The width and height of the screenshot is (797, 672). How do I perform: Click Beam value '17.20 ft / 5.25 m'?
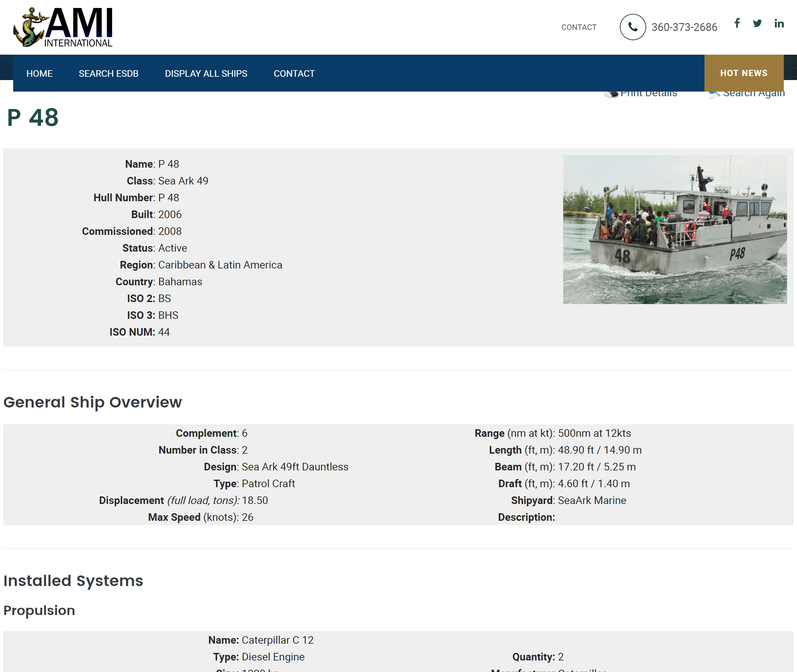tap(597, 467)
